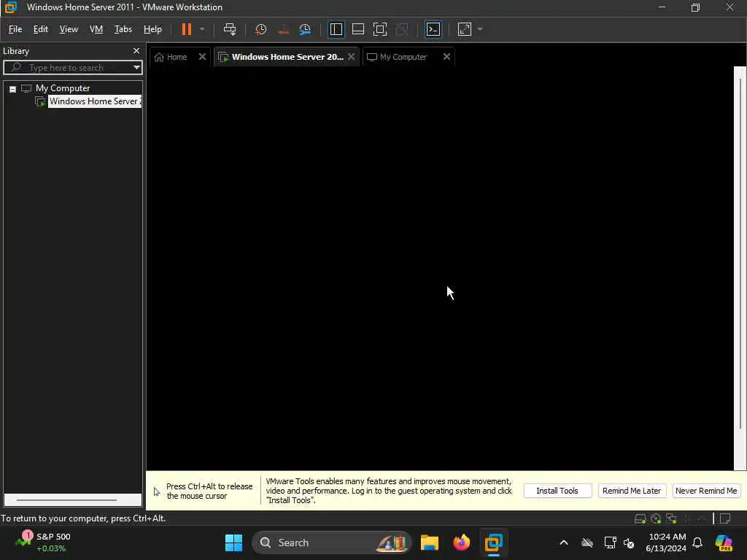Click the VMware Workstation taskbar icon
The height and width of the screenshot is (560, 747).
494,542
